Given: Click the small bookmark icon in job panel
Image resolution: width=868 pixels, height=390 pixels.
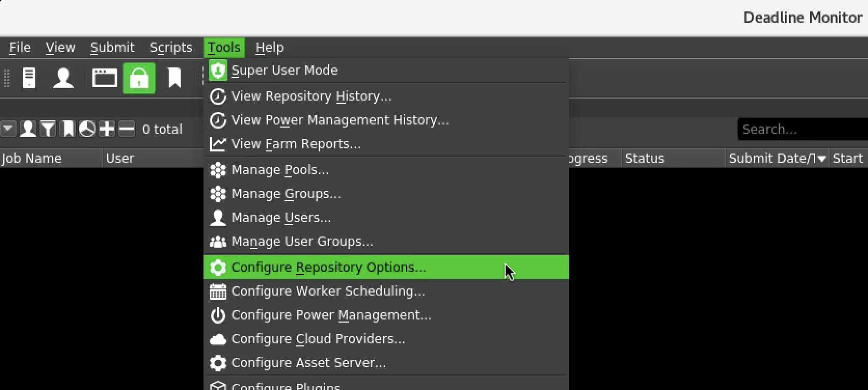Looking at the screenshot, I should tap(67, 129).
